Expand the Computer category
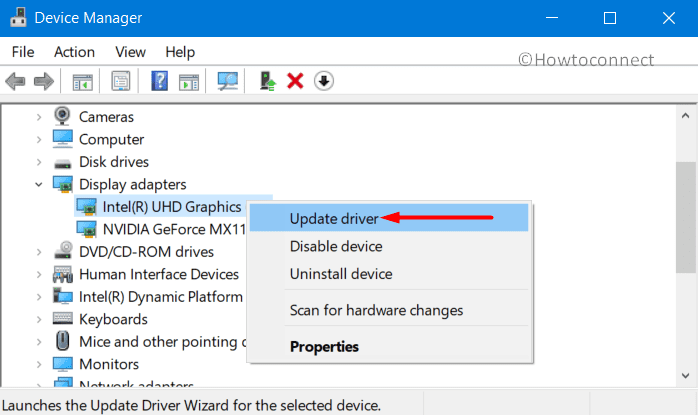Viewport: 698px width, 415px height. (39, 139)
